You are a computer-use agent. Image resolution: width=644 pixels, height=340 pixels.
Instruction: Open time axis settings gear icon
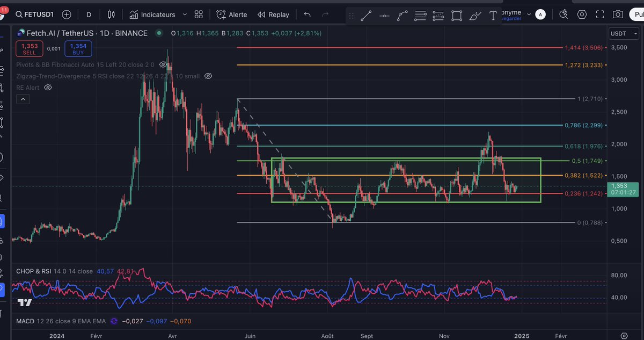[624, 336]
